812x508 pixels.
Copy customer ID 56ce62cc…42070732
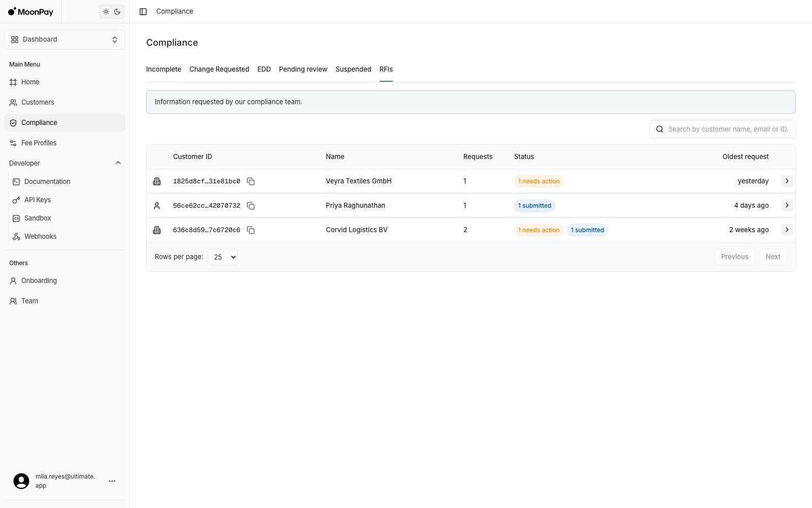click(251, 206)
